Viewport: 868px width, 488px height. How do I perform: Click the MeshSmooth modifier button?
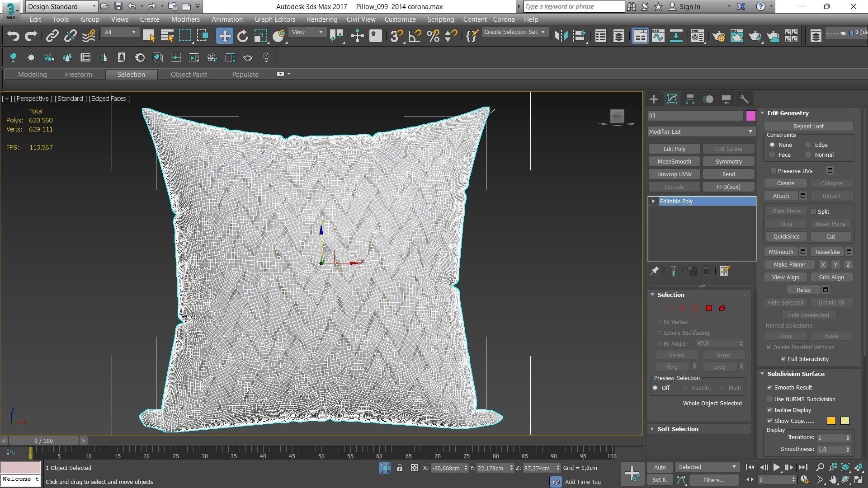(674, 162)
